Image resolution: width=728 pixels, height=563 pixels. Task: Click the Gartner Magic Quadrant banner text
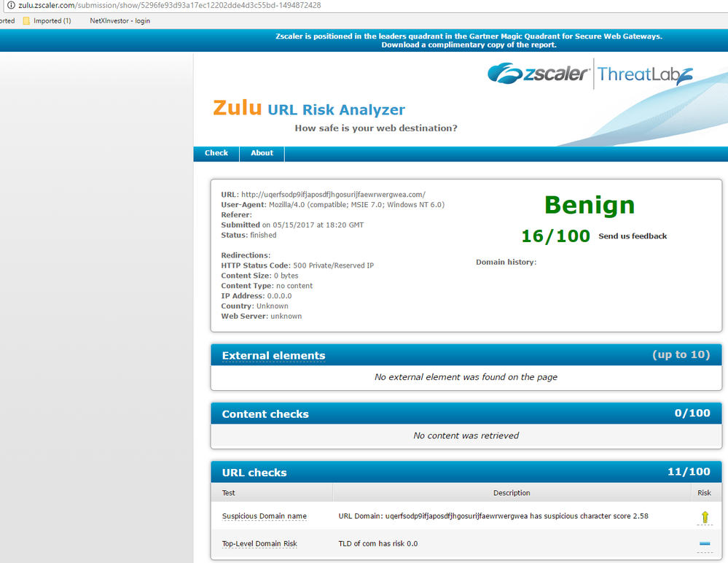coord(469,36)
